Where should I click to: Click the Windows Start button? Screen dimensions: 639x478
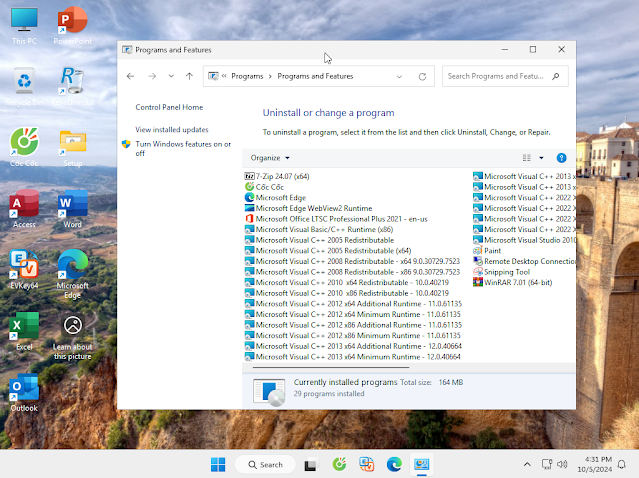(218, 465)
